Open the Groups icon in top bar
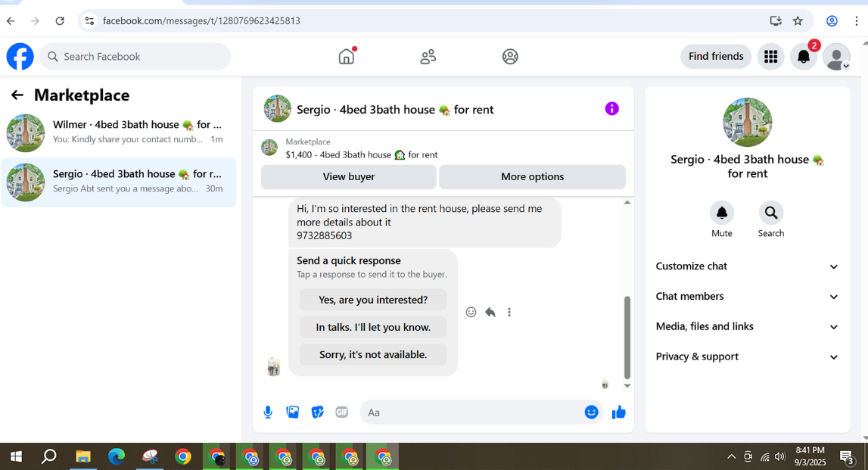868x470 pixels. [510, 57]
